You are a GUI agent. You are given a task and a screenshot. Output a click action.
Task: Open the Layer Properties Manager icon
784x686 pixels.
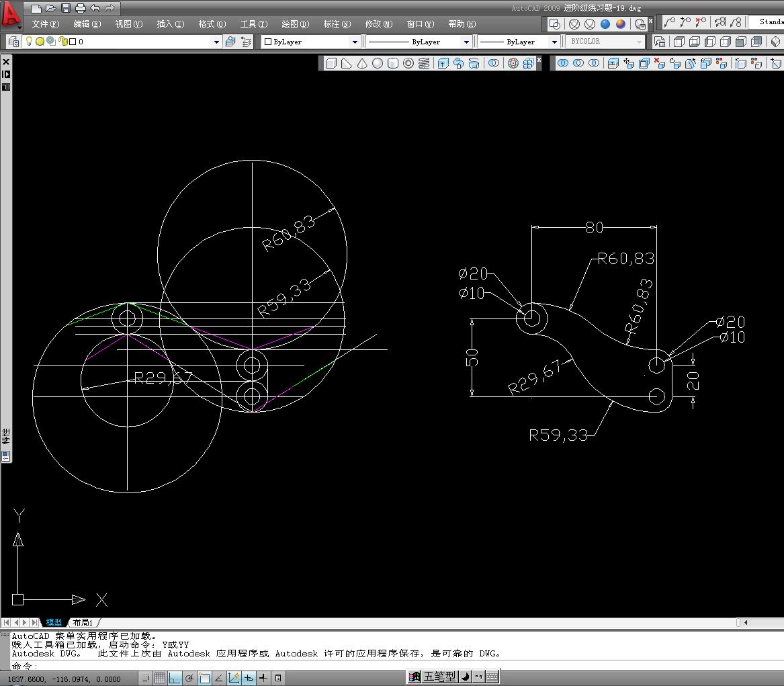tap(13, 42)
